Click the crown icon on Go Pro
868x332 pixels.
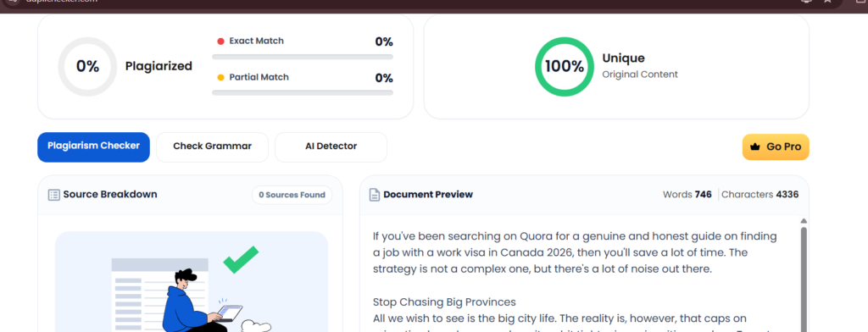tap(754, 147)
